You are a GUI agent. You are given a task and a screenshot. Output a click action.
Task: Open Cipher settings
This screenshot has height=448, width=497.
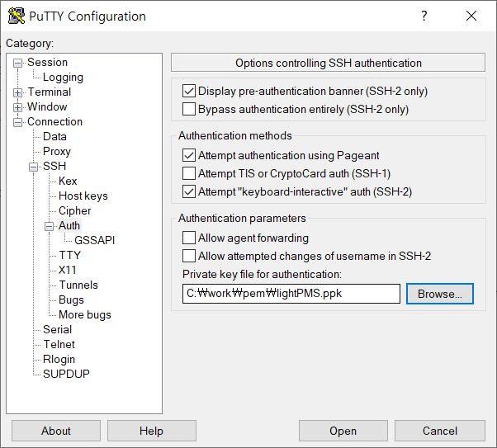coord(75,210)
